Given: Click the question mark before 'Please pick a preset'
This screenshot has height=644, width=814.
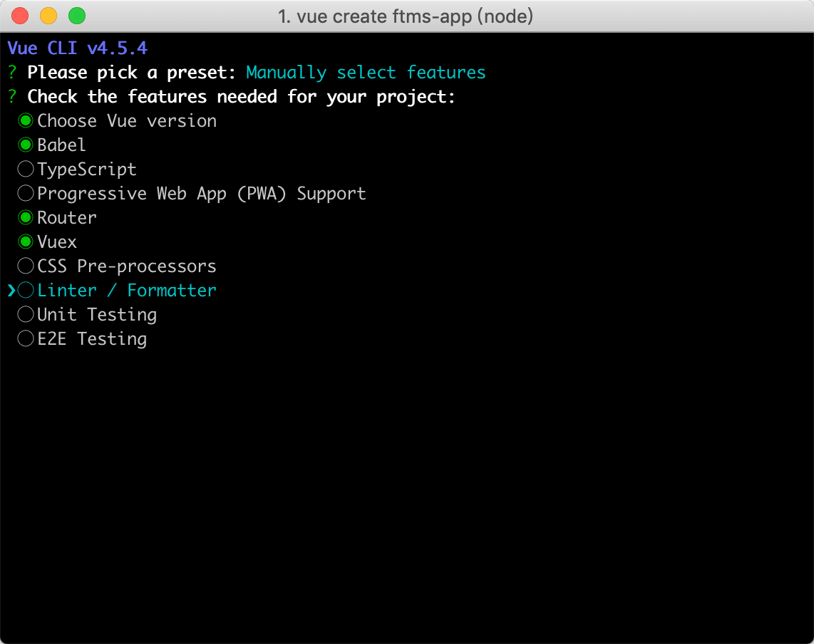Looking at the screenshot, I should [12, 73].
